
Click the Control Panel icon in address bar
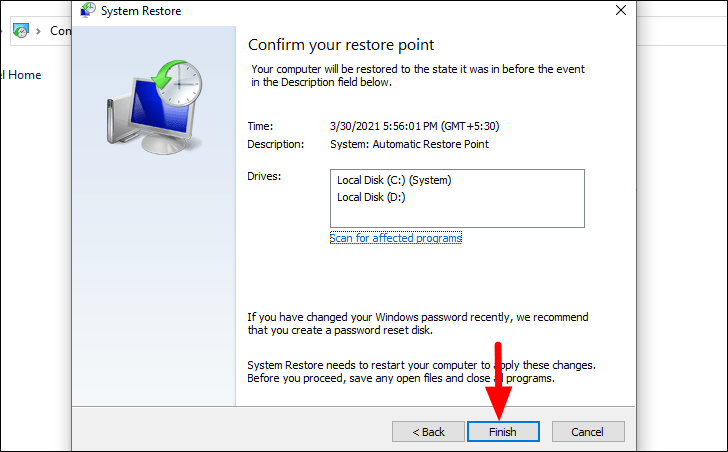coord(21,31)
